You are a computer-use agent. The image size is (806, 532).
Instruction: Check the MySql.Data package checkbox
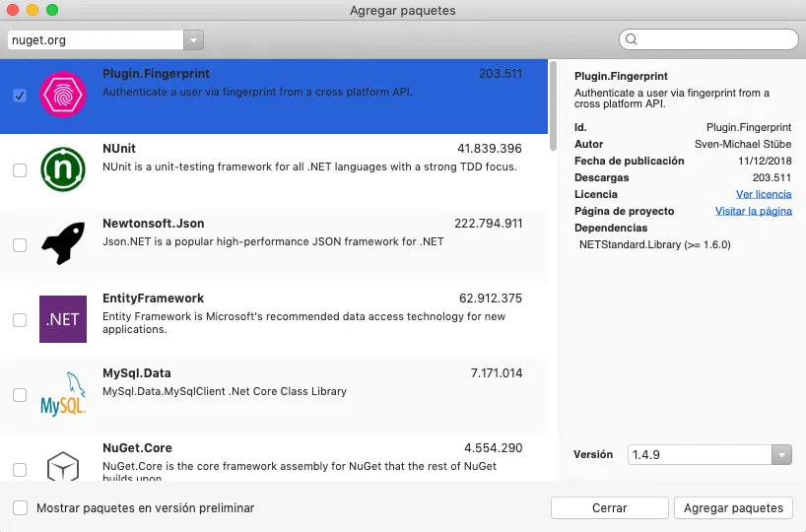point(20,395)
